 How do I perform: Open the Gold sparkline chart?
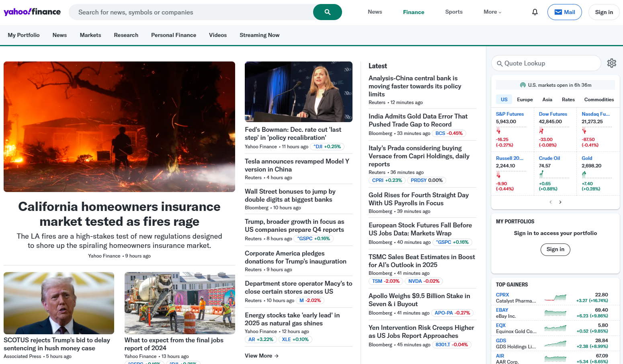click(596, 174)
